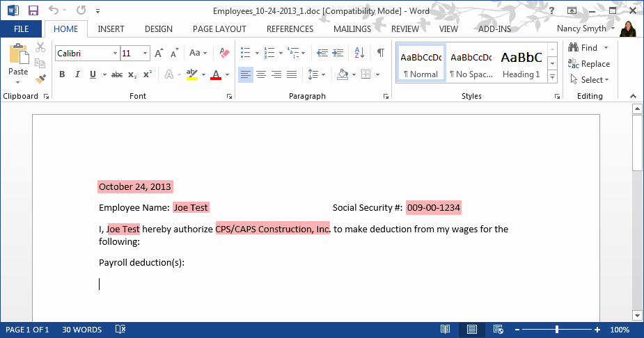The image size is (644, 338).
Task: Shrink font size with small A icon
Action: point(175,53)
